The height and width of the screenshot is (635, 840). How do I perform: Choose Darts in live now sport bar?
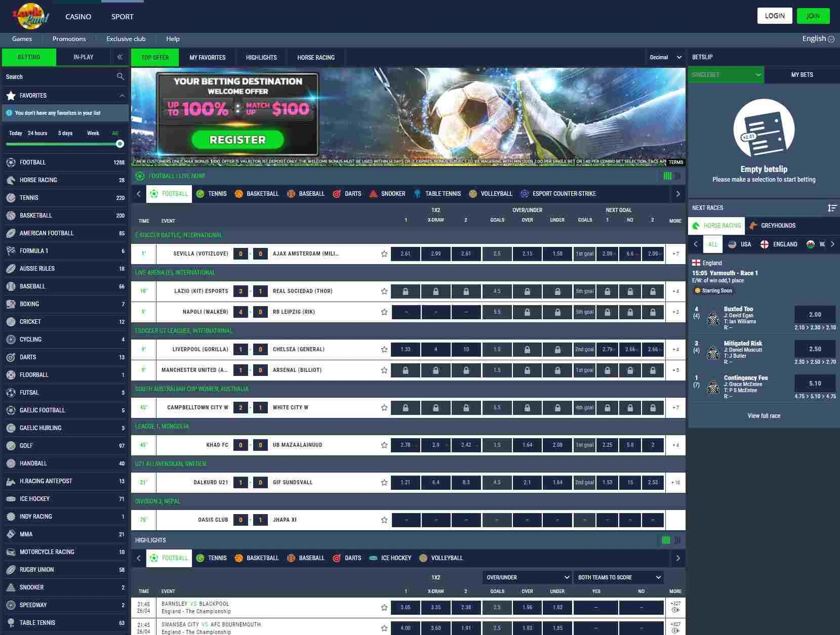tap(347, 194)
